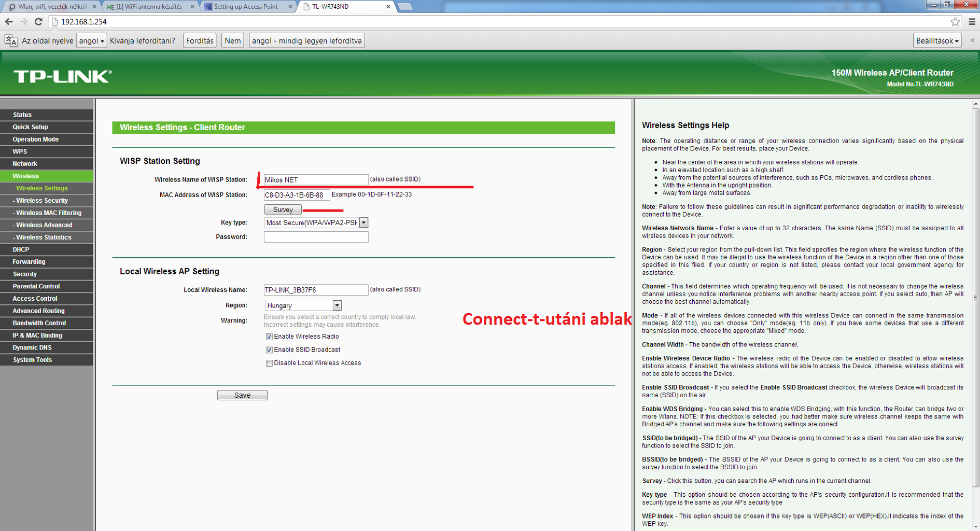Close the TL-WR743ND tab
The image size is (980, 531).
pos(388,7)
